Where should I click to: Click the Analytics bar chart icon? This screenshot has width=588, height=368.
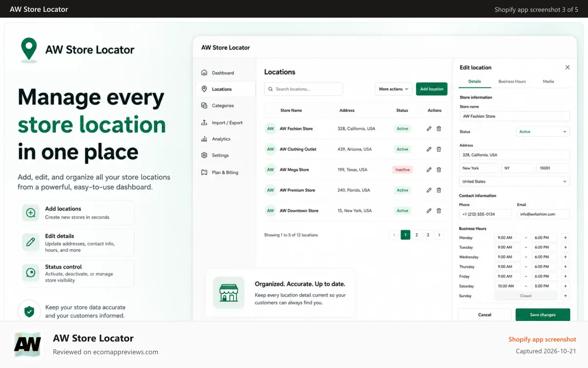click(x=204, y=139)
